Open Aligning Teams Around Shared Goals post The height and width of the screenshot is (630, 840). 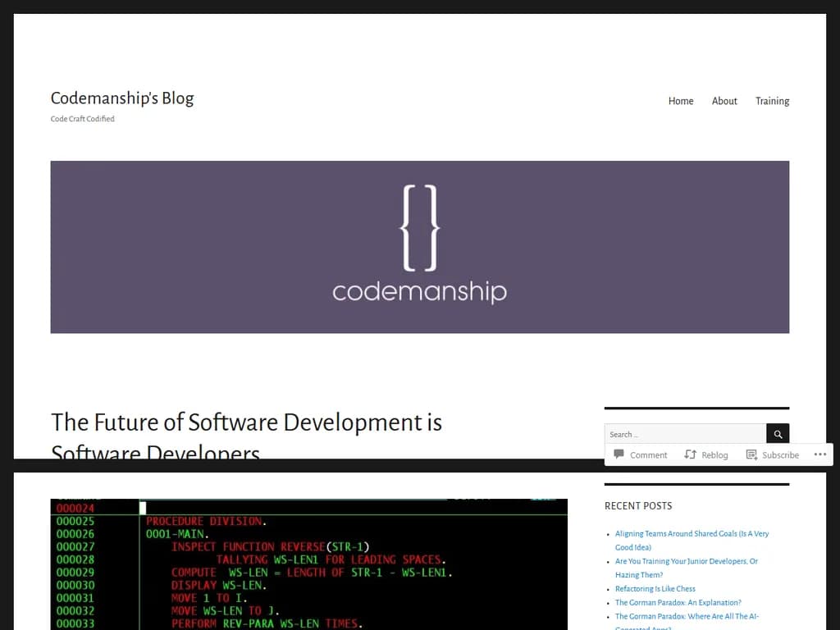(x=692, y=534)
